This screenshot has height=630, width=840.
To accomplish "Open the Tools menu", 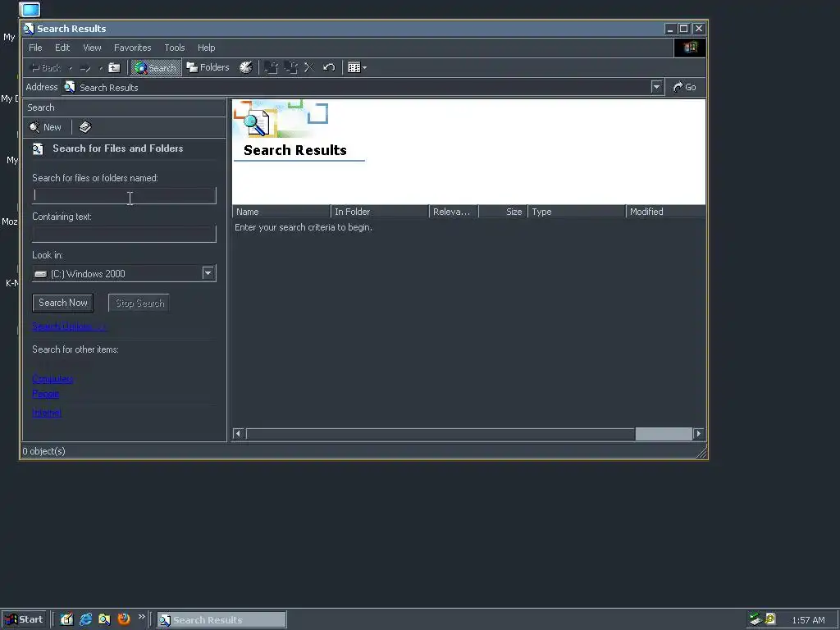I will click(x=175, y=48).
